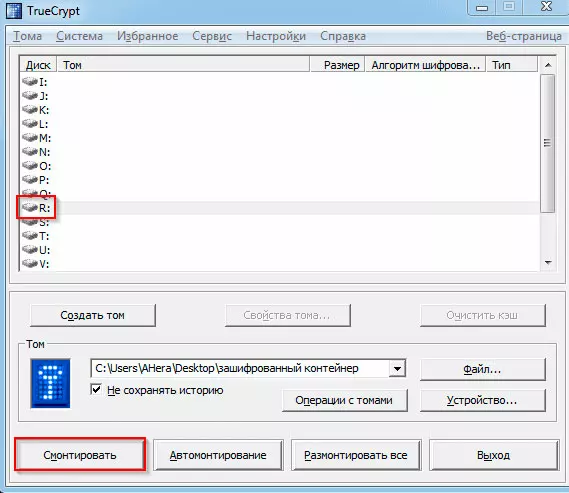569x493 pixels.
Task: Open the Тома menu
Action: point(28,36)
